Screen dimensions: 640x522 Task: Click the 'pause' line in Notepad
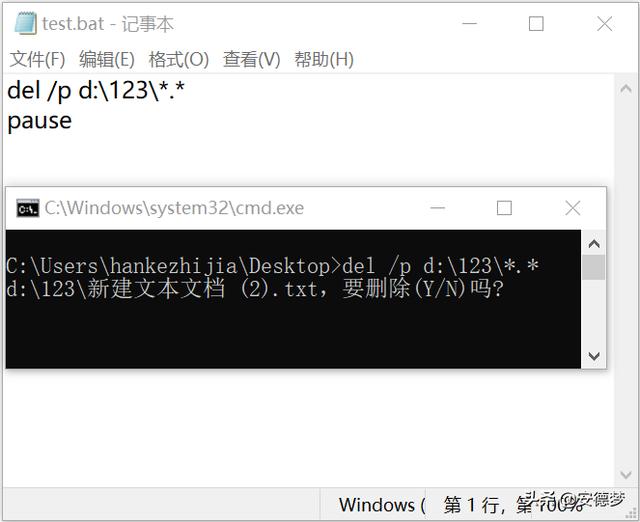coord(40,121)
